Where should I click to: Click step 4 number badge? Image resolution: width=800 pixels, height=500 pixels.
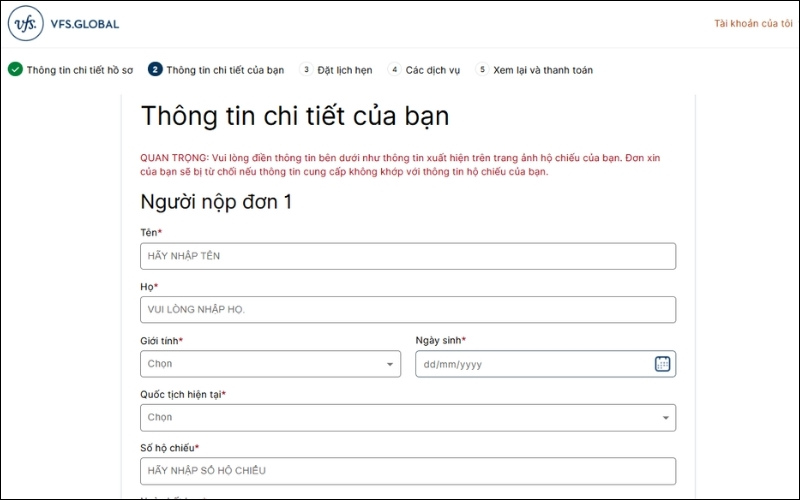point(394,69)
